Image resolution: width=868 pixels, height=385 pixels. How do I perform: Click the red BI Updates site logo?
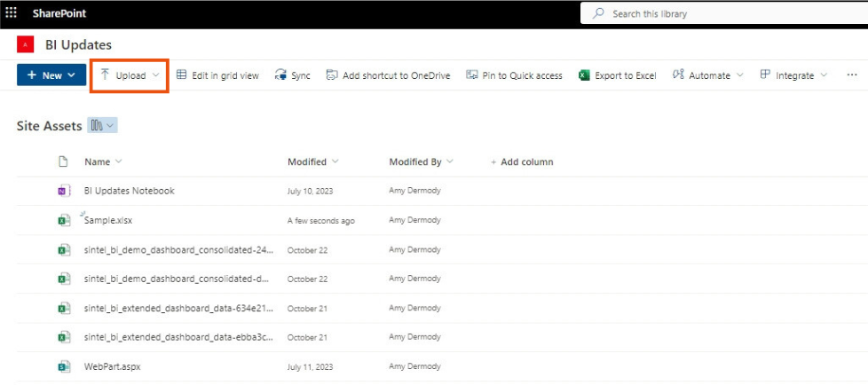click(x=25, y=45)
